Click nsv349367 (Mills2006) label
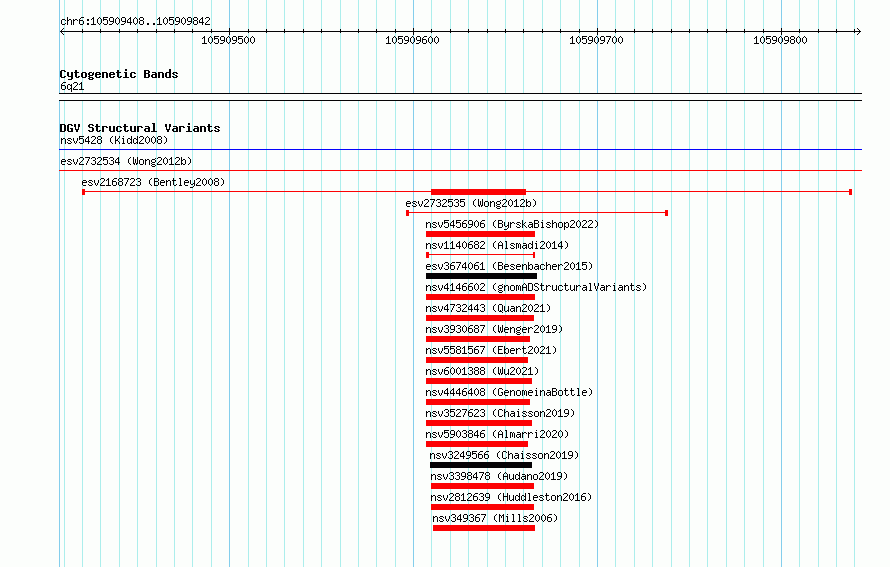 pyautogui.click(x=495, y=518)
